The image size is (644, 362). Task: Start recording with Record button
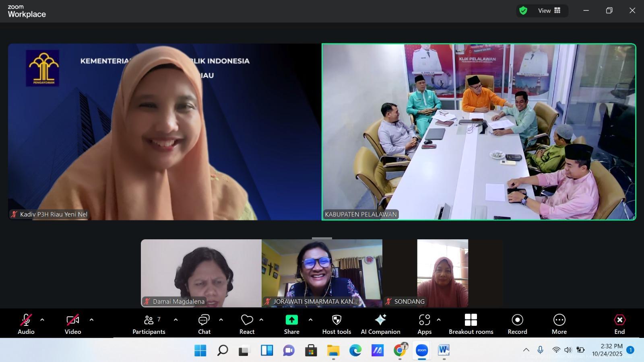(x=517, y=324)
